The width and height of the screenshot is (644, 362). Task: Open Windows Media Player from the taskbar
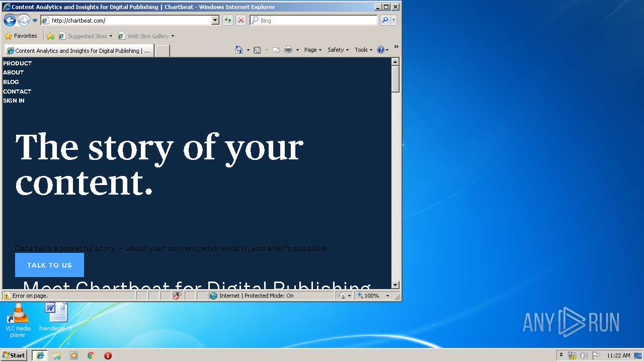[x=74, y=355]
